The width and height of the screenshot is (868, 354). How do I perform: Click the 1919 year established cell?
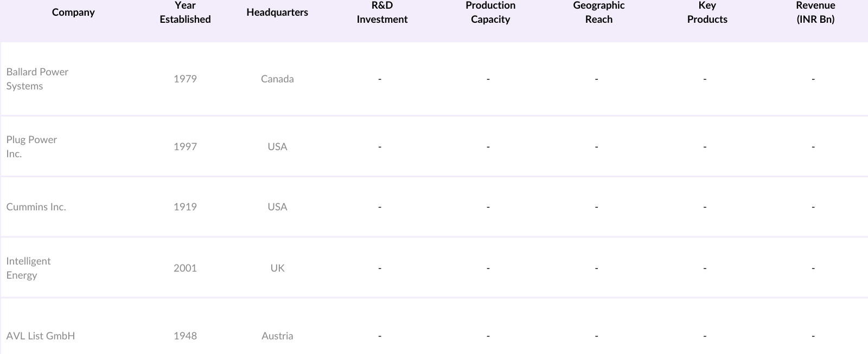click(185, 207)
